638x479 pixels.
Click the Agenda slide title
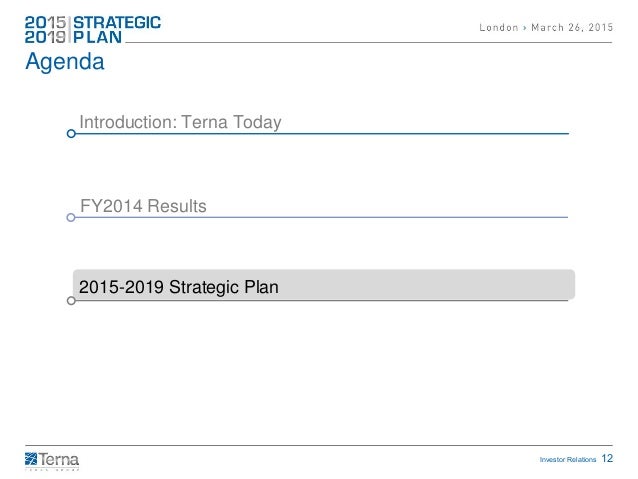tap(64, 63)
